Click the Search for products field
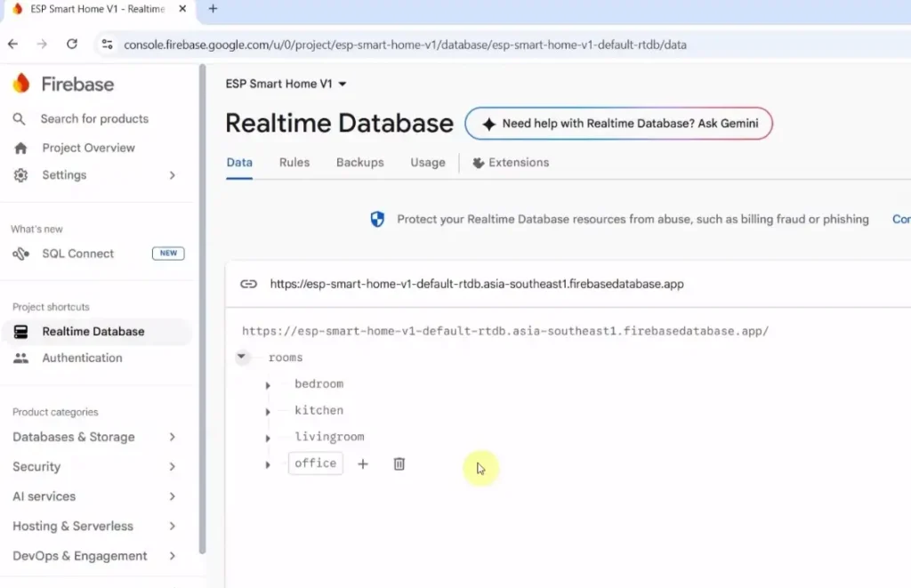The height and width of the screenshot is (588, 911). click(x=94, y=119)
